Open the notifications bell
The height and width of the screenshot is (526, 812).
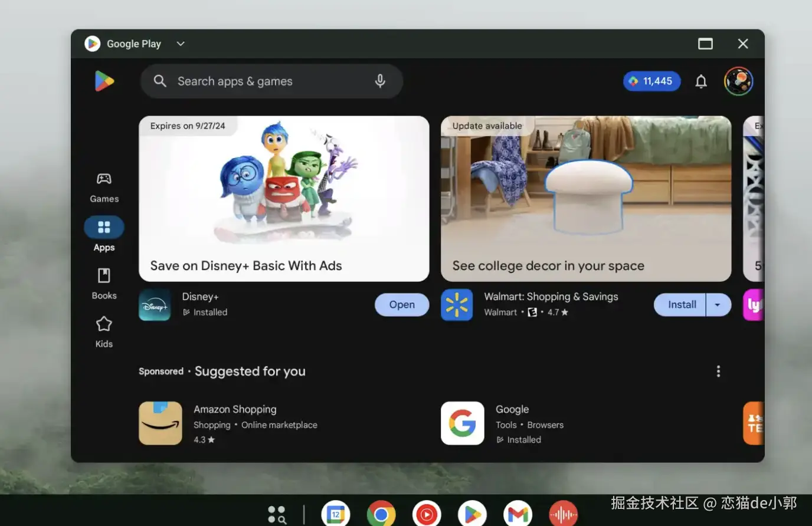pyautogui.click(x=701, y=81)
